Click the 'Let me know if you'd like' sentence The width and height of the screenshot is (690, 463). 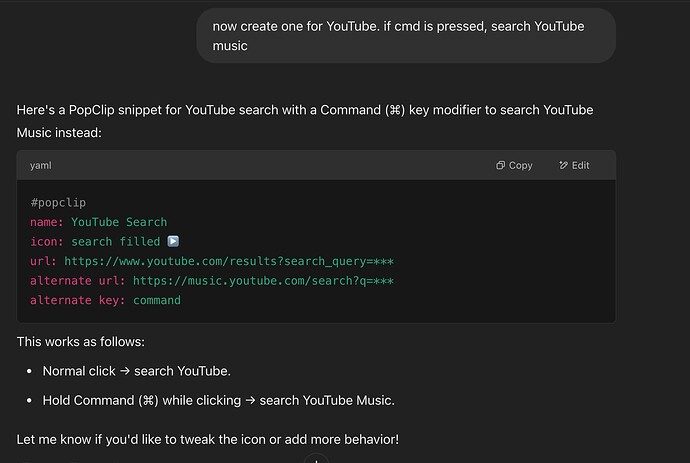click(x=208, y=439)
